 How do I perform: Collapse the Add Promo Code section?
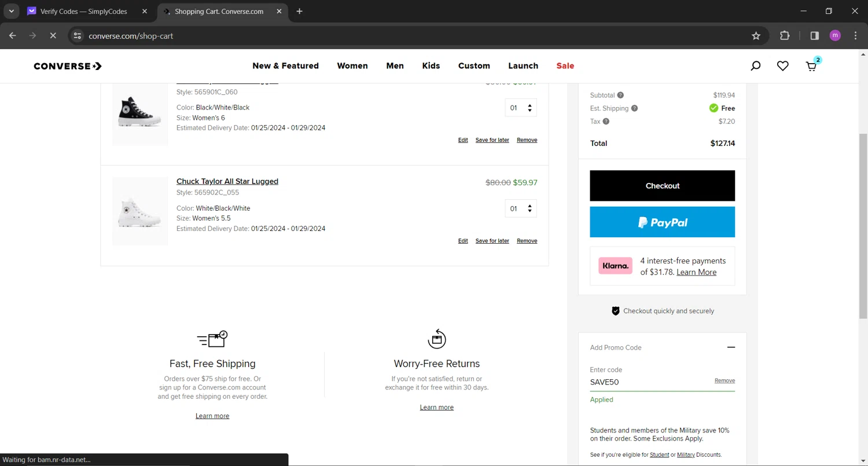pyautogui.click(x=731, y=347)
